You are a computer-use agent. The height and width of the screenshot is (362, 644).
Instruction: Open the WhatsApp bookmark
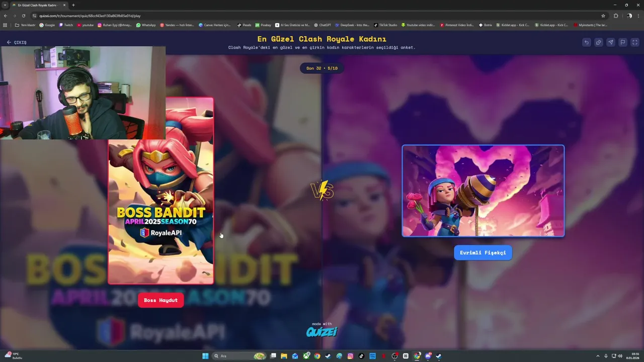146,25
